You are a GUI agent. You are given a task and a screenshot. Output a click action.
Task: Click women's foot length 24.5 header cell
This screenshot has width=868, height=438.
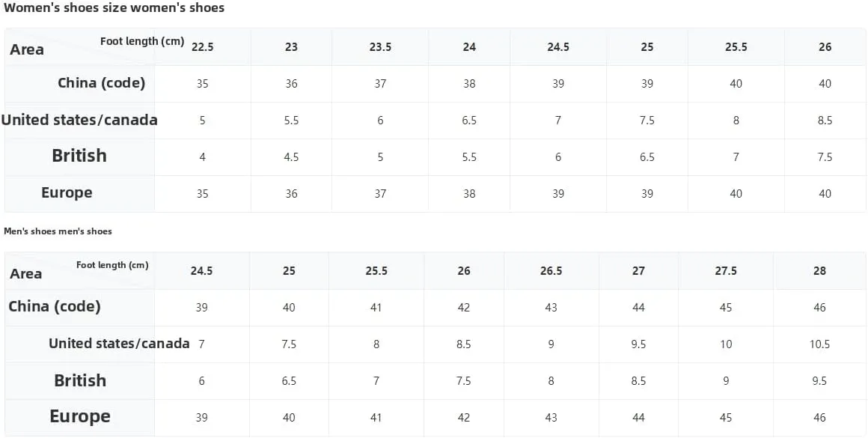pos(558,47)
